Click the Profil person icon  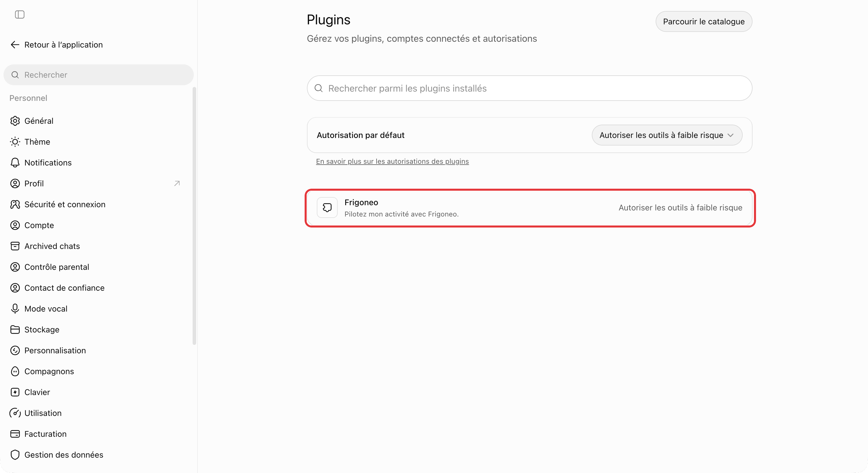[x=15, y=183]
